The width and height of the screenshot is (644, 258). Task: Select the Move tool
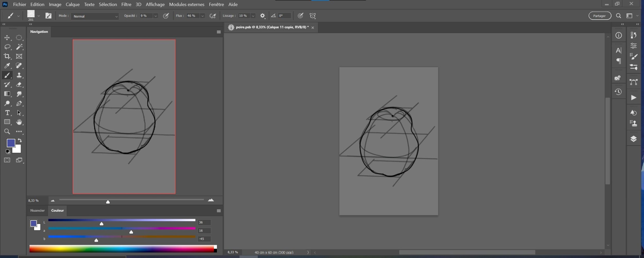pos(7,38)
